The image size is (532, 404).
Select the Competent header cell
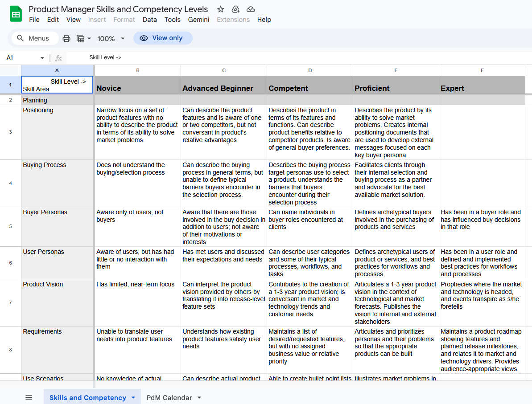pos(310,85)
